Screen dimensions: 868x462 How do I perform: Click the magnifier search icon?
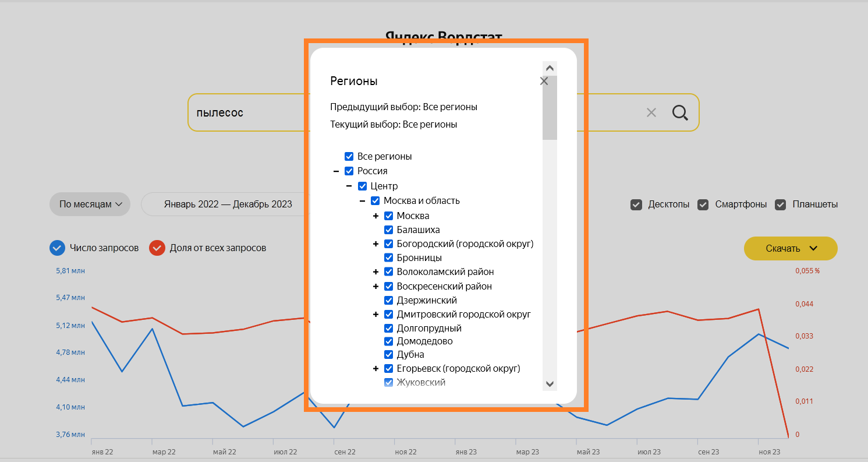(x=680, y=112)
